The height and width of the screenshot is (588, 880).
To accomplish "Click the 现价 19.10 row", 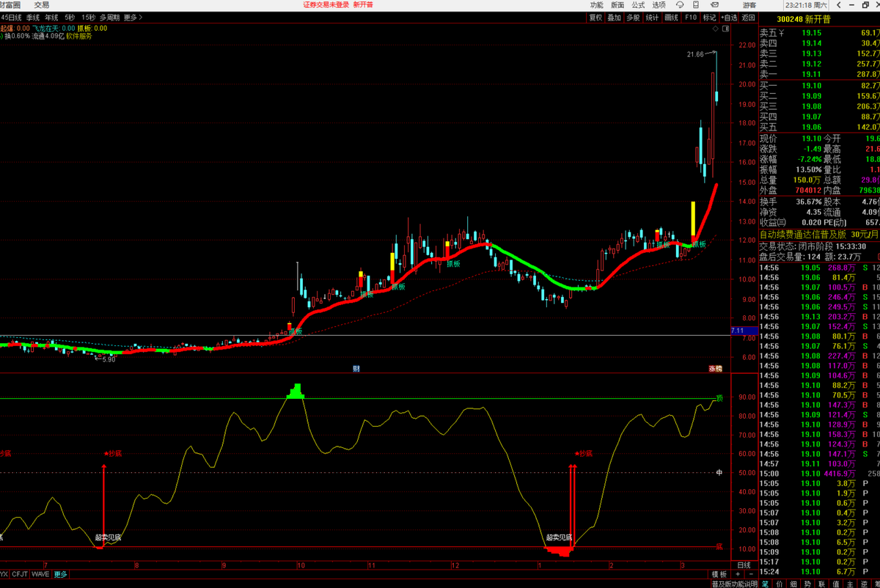I will 791,138.
